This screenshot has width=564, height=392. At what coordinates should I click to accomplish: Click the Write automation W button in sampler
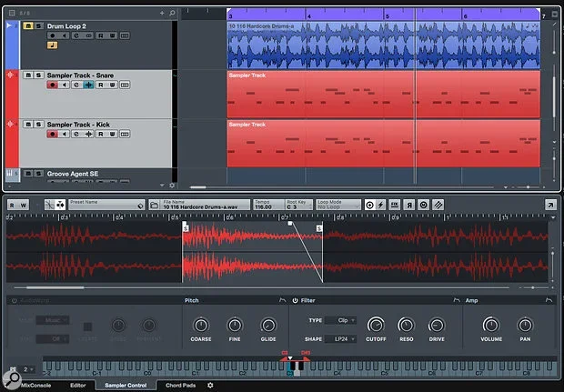[x=24, y=206]
